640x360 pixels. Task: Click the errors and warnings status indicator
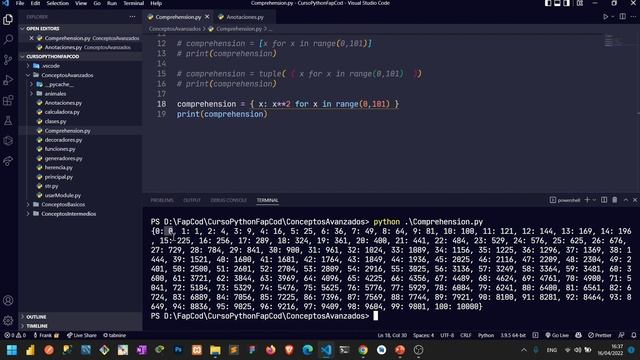(x=15, y=336)
